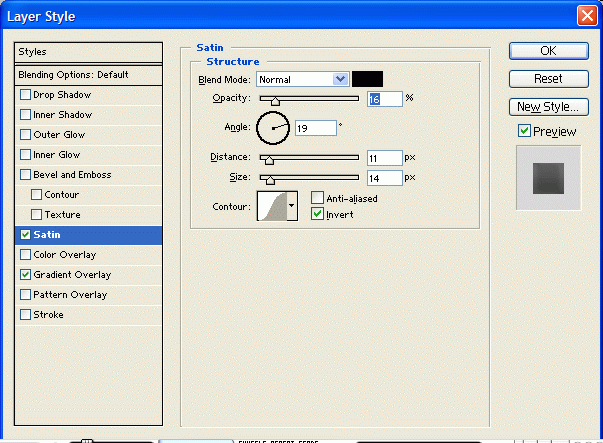Image resolution: width=603 pixels, height=443 pixels.
Task: Enable the Drop Shadow checkbox
Action: click(x=26, y=95)
